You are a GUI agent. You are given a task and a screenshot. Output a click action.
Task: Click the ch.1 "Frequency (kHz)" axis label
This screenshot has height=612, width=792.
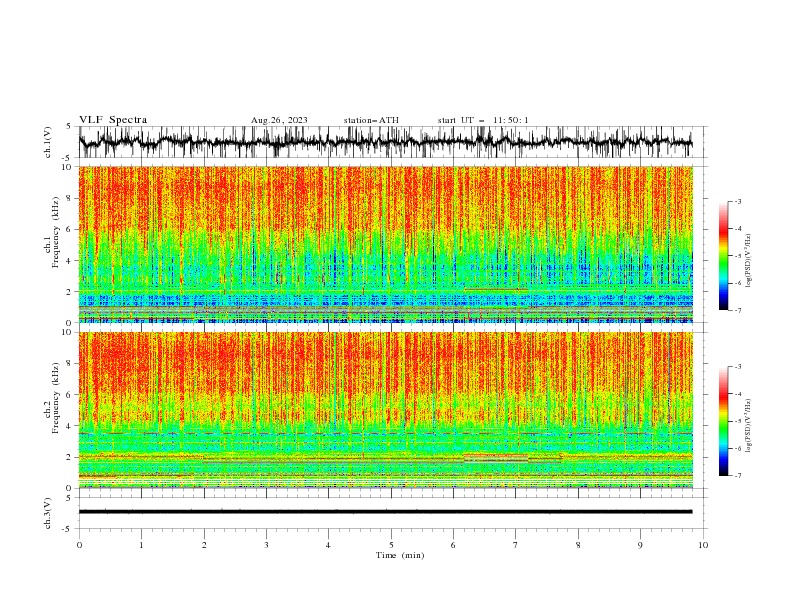56,233
